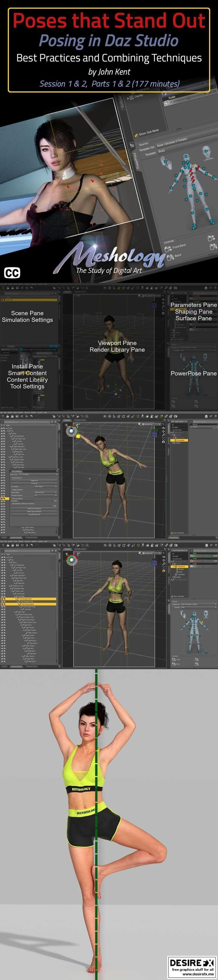This screenshot has width=218, height=980.
Task: Click Toggle Pins in Tool Settings pane
Action: pyautogui.click(x=34, y=481)
